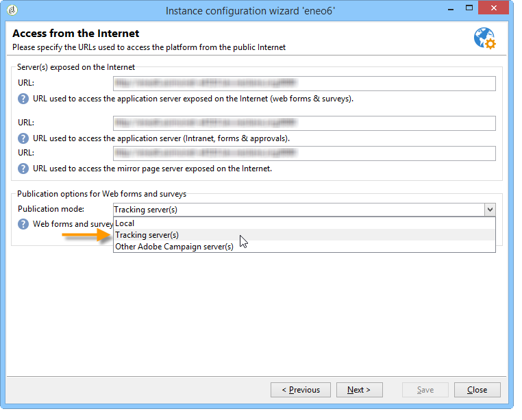
Task: Advance using the Next button
Action: tap(360, 390)
